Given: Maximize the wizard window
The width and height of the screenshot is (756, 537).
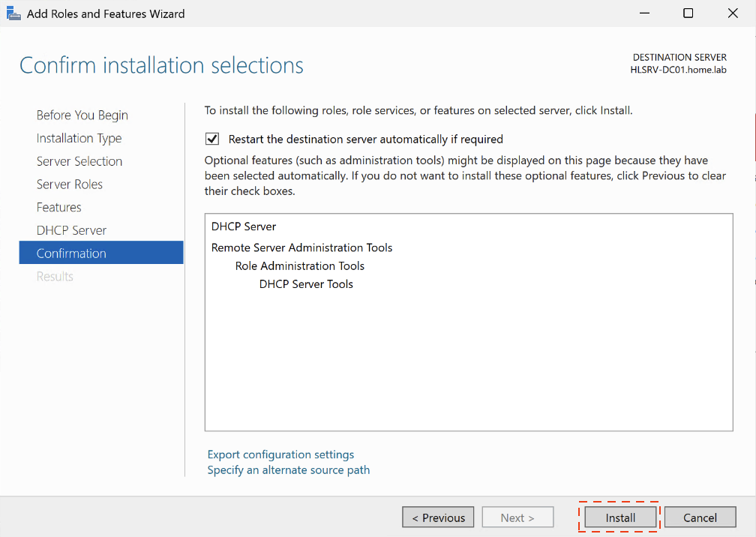Looking at the screenshot, I should [688, 13].
